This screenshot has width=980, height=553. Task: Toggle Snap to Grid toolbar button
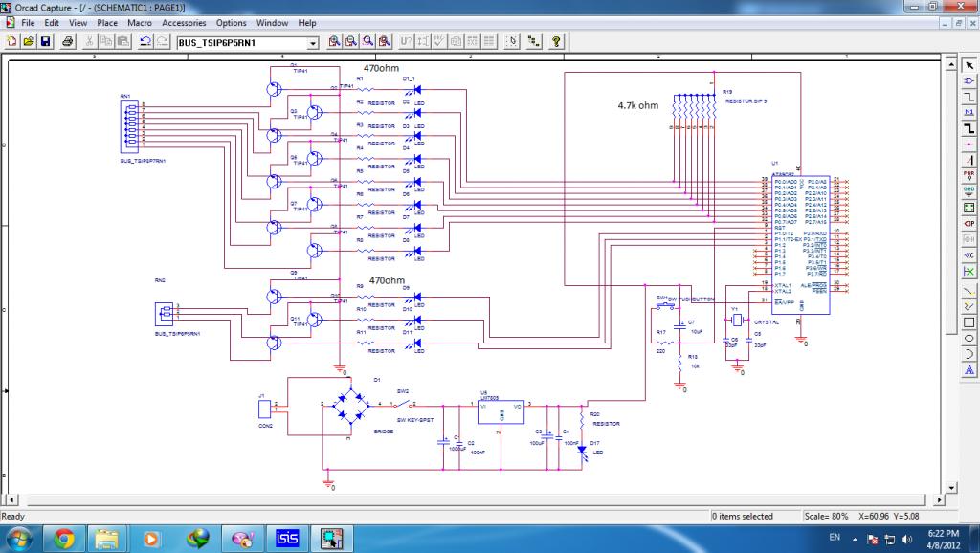click(511, 42)
